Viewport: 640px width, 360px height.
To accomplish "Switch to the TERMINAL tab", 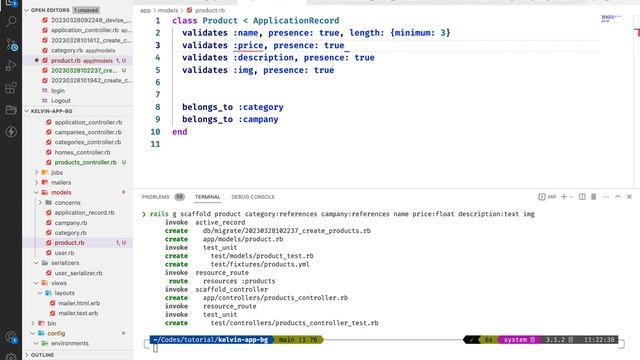I will click(207, 197).
